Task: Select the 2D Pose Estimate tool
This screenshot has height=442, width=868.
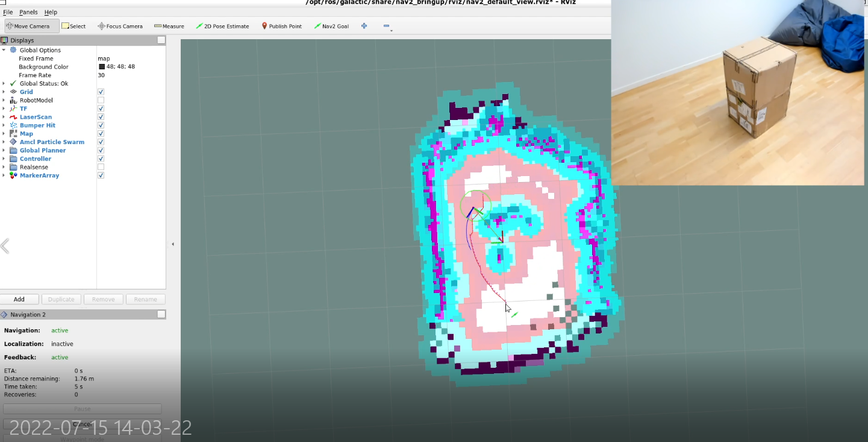Action: (222, 26)
